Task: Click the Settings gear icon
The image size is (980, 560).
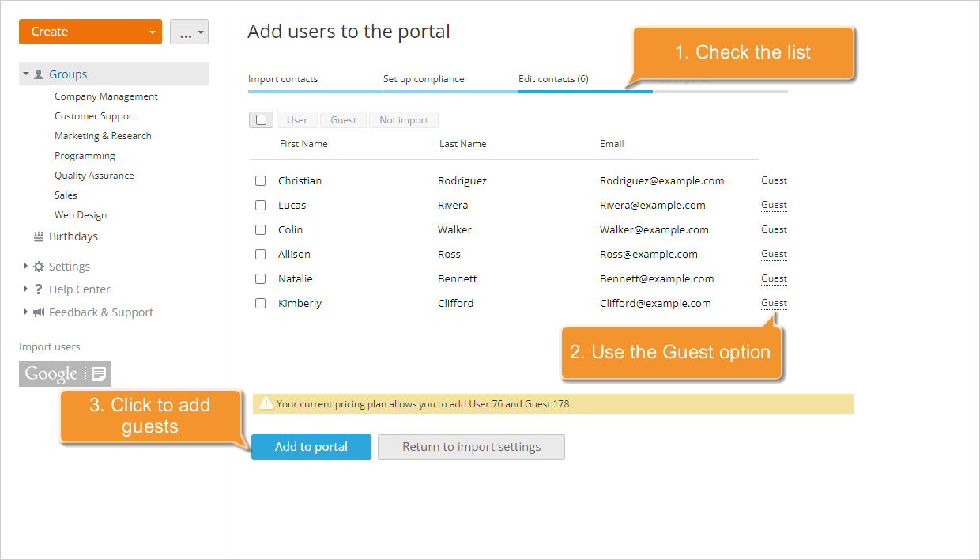Action: coord(39,267)
